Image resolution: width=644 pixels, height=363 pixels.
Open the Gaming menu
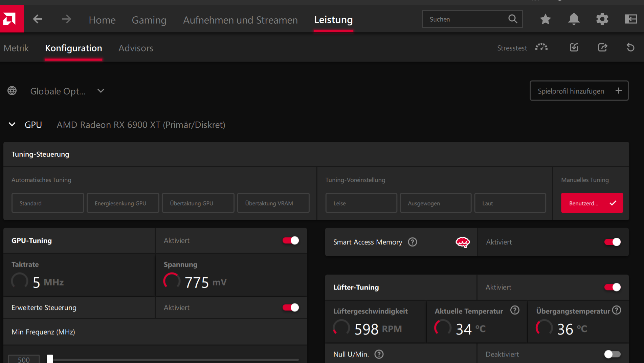point(149,20)
